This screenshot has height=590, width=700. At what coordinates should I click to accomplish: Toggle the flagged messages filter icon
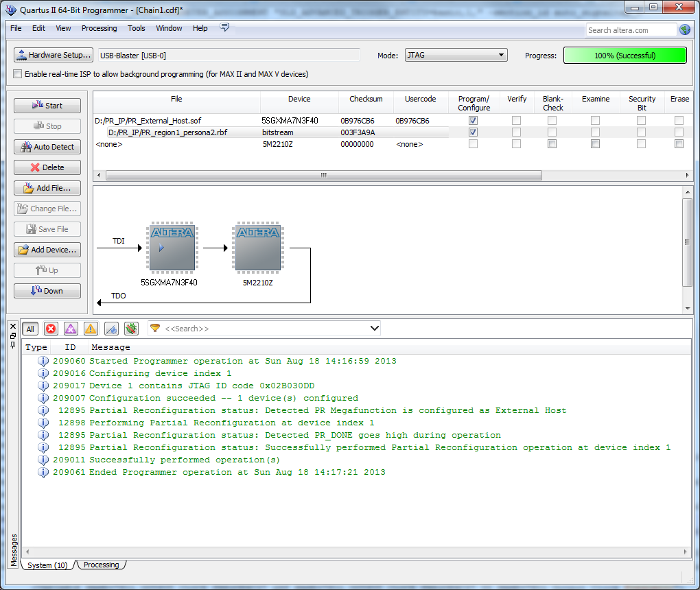coord(111,329)
